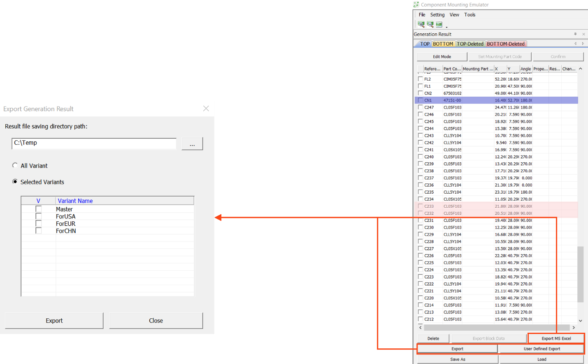Click the Export MS Excel button
Image resolution: width=588 pixels, height=364 pixels.
coord(556,338)
